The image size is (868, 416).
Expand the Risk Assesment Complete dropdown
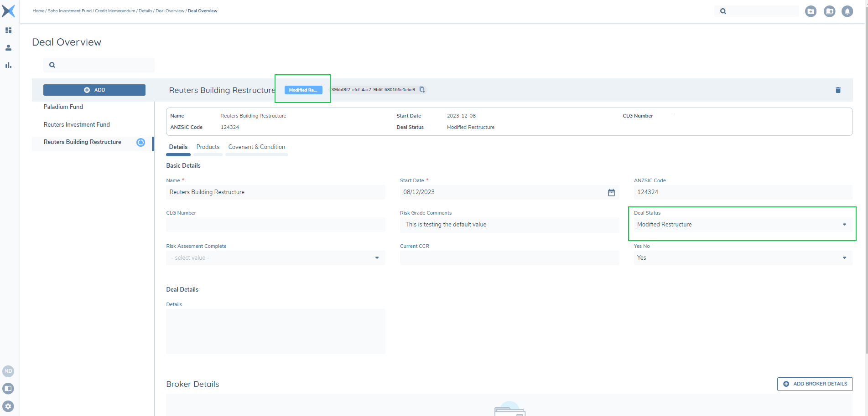tap(377, 258)
